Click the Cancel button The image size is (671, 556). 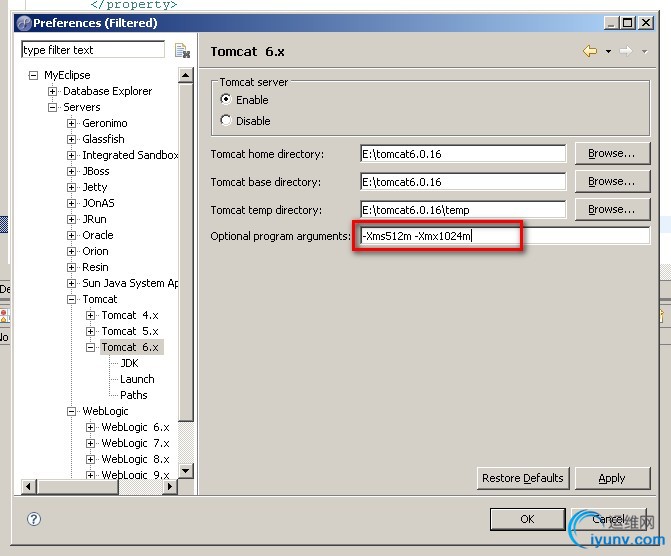[x=609, y=519]
